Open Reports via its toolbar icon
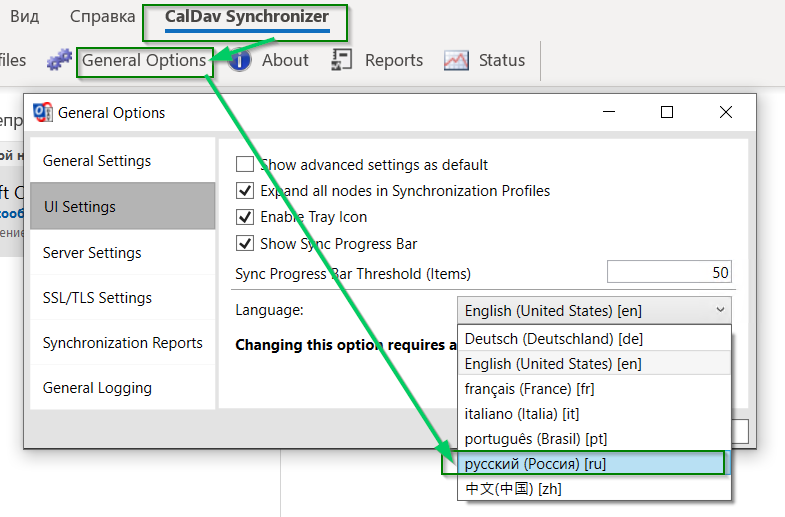The image size is (785, 517). (x=342, y=60)
